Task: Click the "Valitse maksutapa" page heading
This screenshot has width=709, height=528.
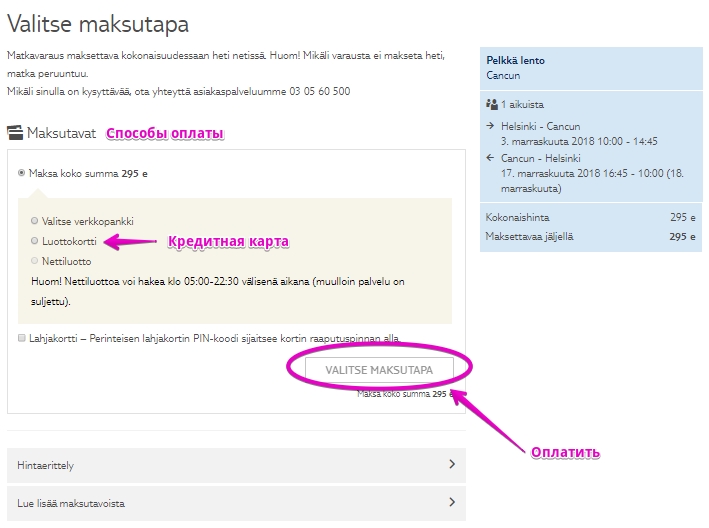Action: (98, 24)
